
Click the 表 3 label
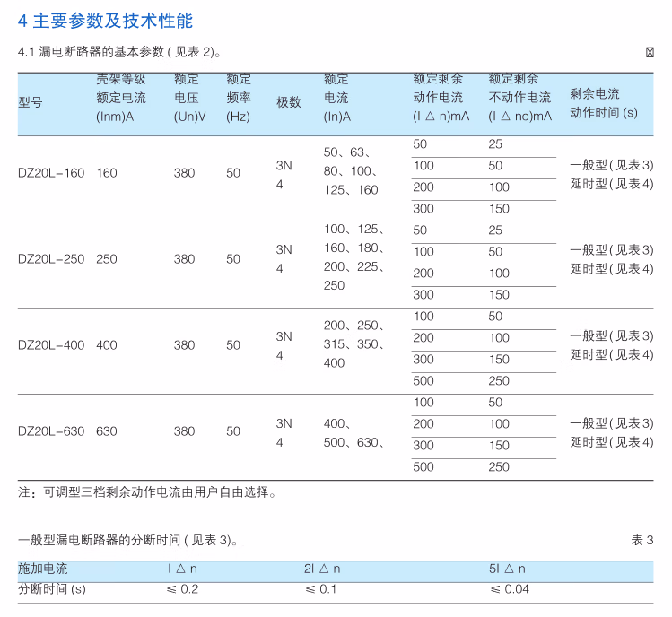coord(641,540)
